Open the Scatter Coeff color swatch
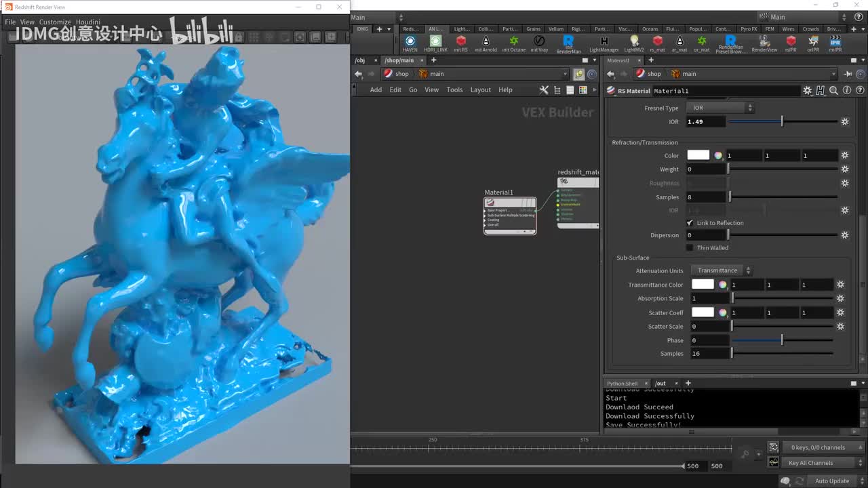Screen dimensions: 868x488 pos(703,312)
